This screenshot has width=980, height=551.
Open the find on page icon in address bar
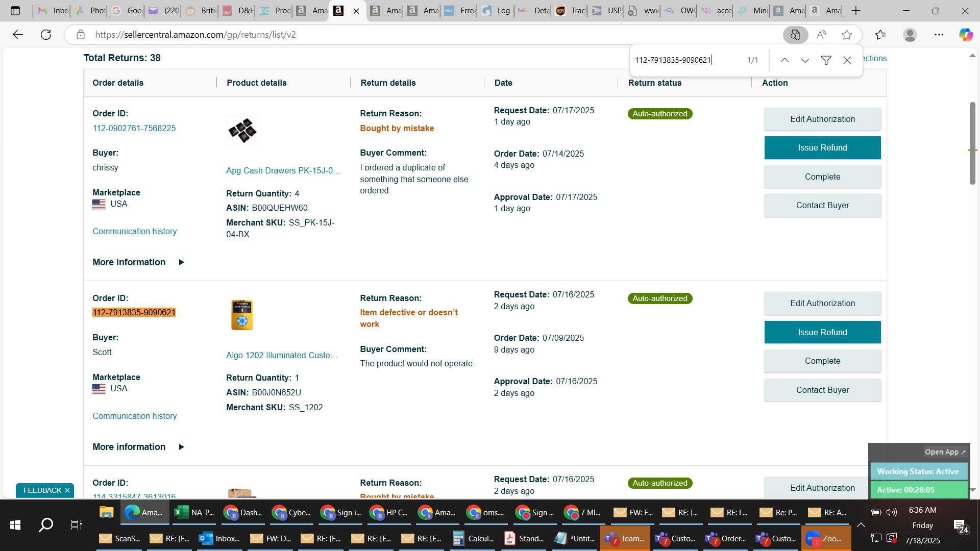[x=795, y=35]
